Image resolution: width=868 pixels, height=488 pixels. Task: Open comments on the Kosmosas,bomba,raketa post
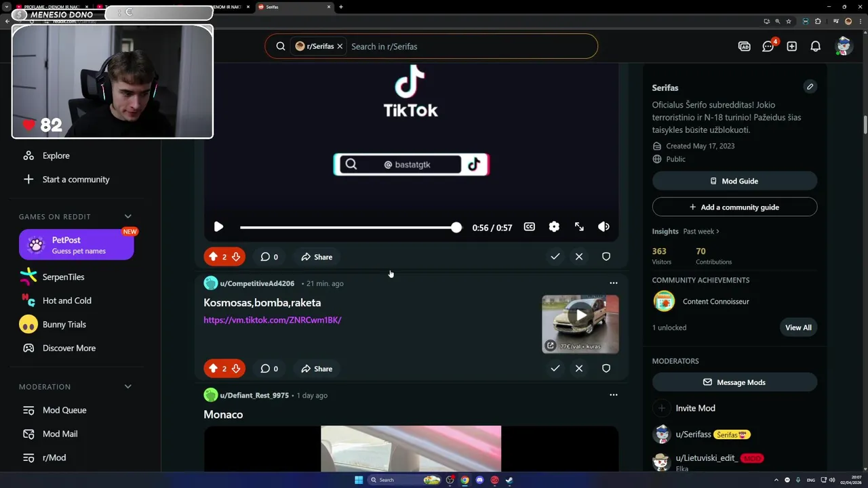click(269, 369)
